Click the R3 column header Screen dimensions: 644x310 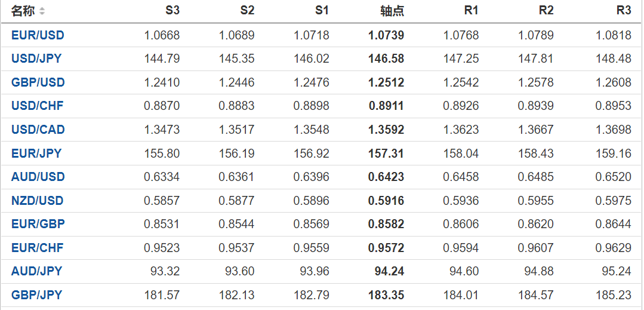click(624, 11)
